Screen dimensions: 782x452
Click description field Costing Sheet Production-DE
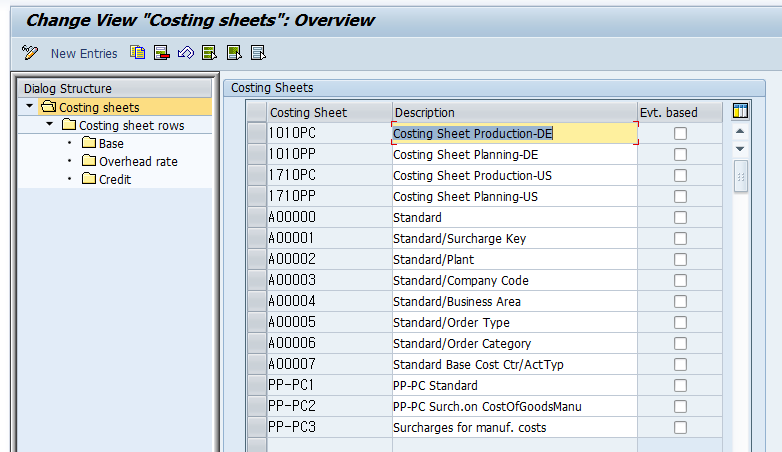click(x=515, y=133)
